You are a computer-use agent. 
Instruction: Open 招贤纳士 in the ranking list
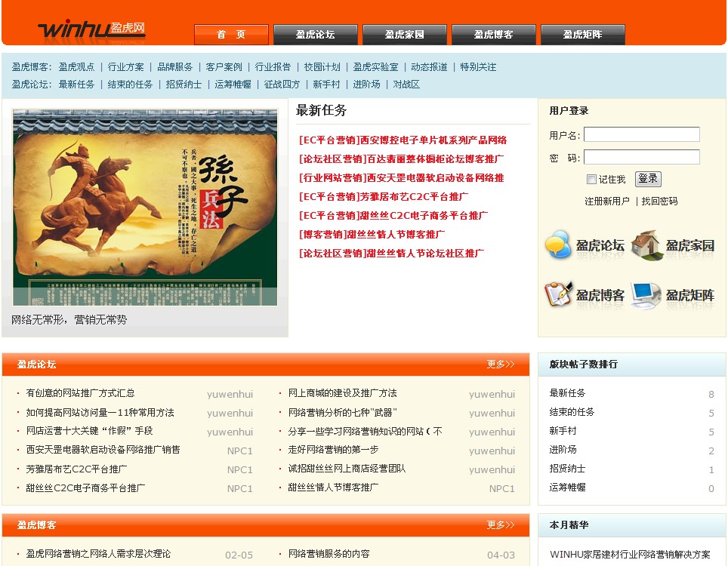coord(567,469)
